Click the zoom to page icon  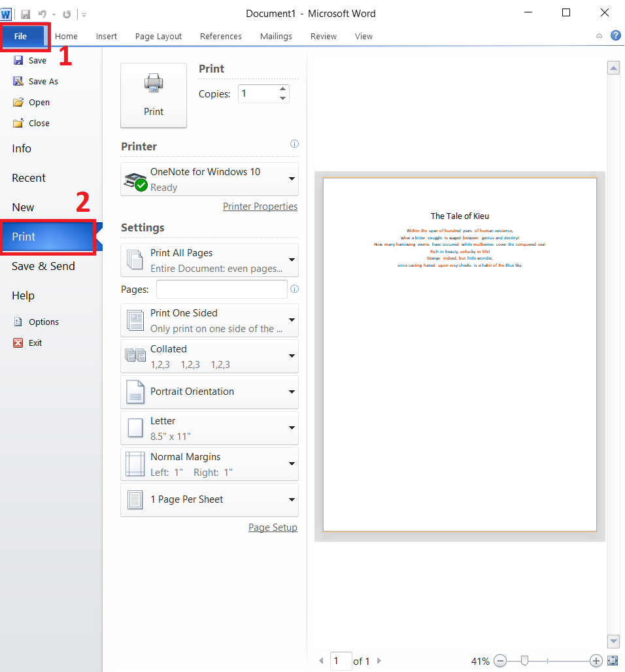click(613, 661)
